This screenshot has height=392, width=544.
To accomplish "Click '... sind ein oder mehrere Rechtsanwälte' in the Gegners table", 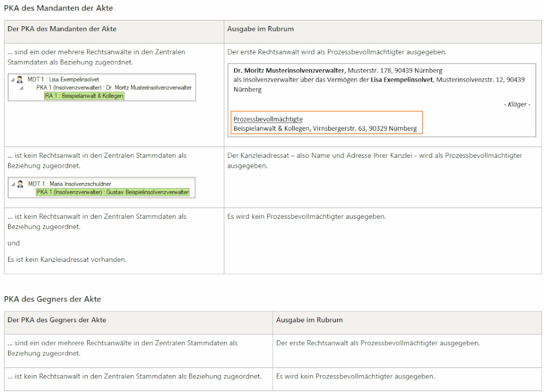I will click(123, 348).
